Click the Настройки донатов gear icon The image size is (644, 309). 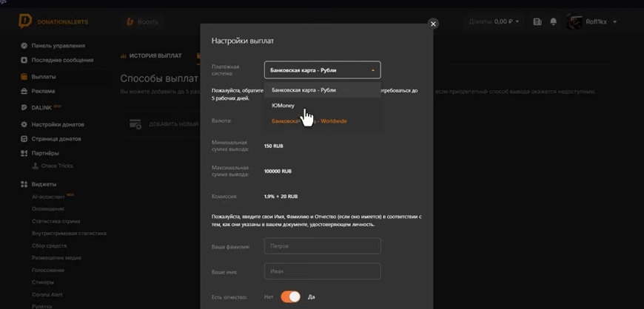[x=24, y=124]
